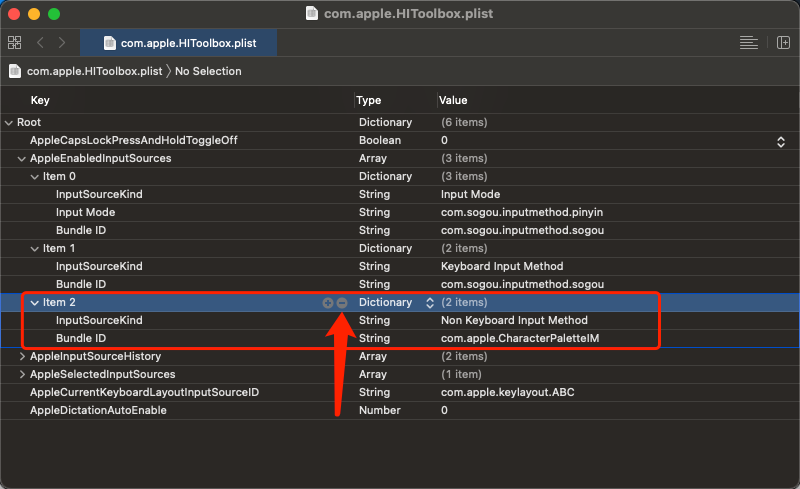The width and height of the screenshot is (800, 489).
Task: Click value com.apple.keylayout.ABC
Action: click(x=508, y=392)
